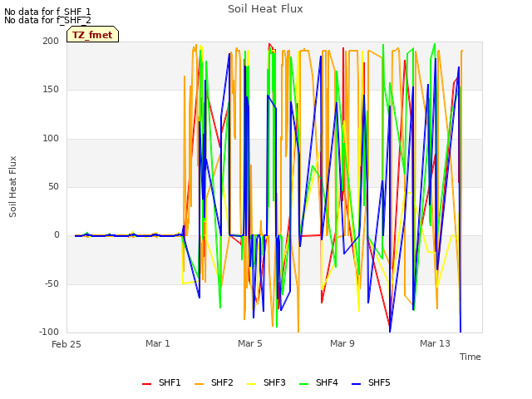The image size is (532, 399).
Task: Toggle the SHF1 series in the legend
Action: tap(161, 382)
